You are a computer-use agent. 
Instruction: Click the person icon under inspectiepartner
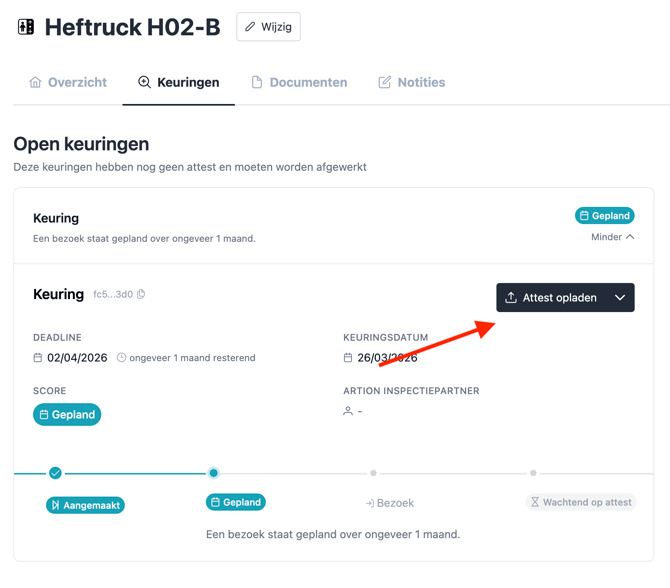point(348,411)
